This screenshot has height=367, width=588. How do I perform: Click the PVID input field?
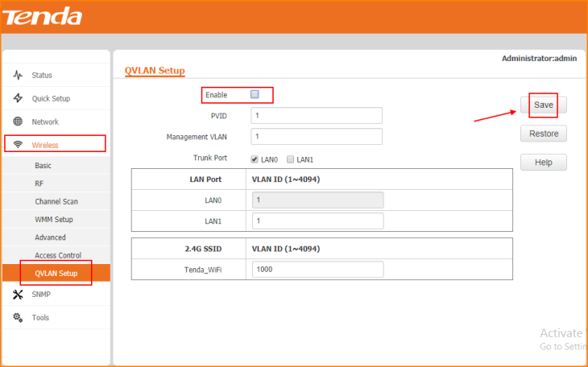(316, 116)
